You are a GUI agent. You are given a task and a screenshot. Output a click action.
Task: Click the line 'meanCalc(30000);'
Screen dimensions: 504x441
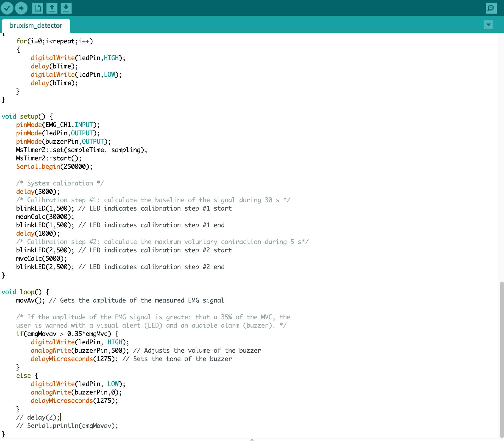45,217
